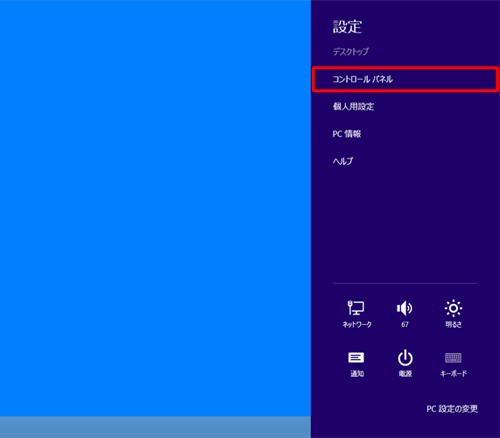Click the brightness sun icon
This screenshot has height=438, width=500.
pyautogui.click(x=453, y=308)
